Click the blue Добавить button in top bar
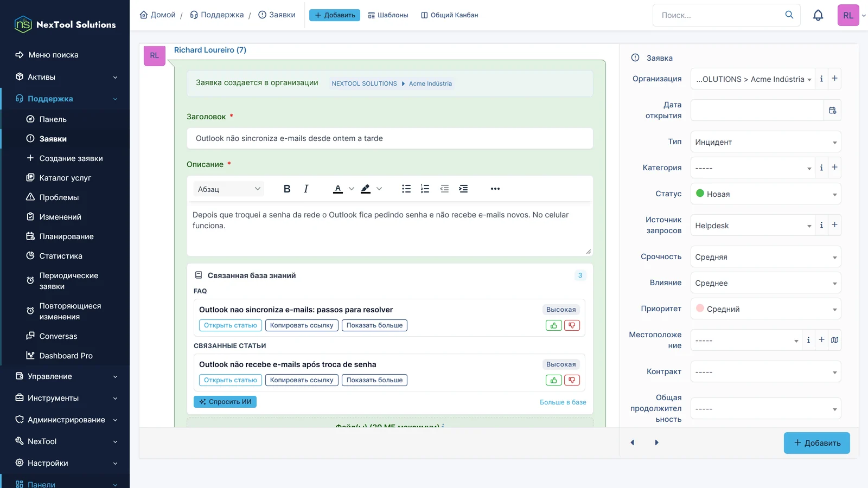 [335, 15]
